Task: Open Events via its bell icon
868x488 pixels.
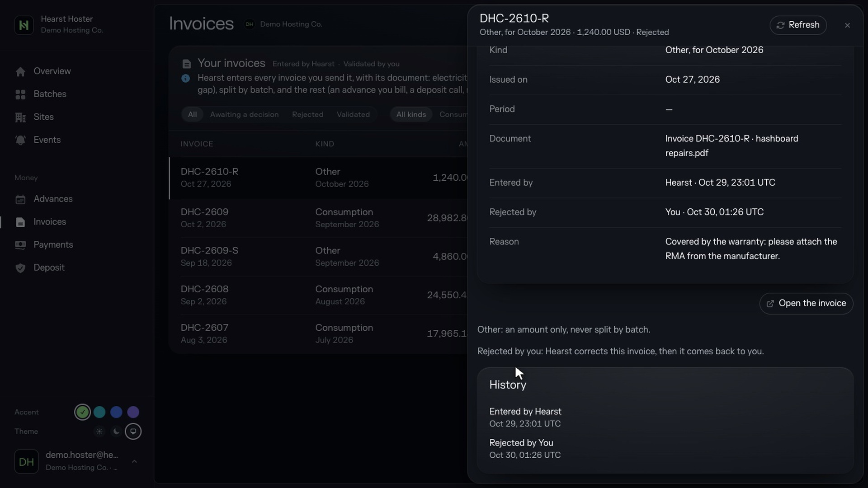Action: click(x=20, y=140)
